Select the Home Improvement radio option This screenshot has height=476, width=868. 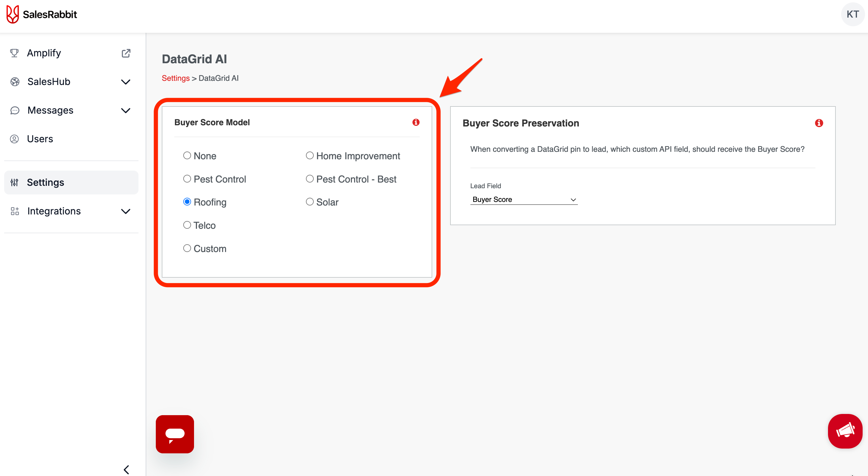310,155
